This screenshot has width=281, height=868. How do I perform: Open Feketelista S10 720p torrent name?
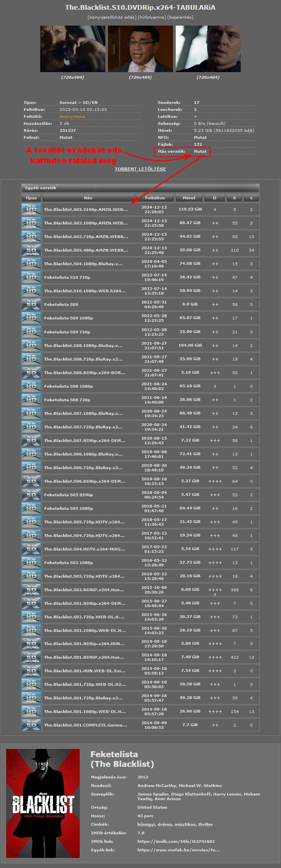coord(67,277)
